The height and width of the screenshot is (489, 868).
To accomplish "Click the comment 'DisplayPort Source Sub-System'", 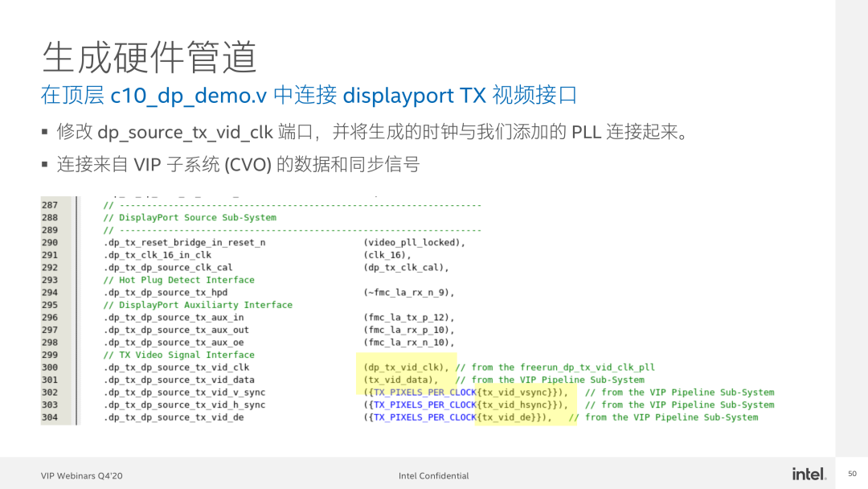I will 190,218.
